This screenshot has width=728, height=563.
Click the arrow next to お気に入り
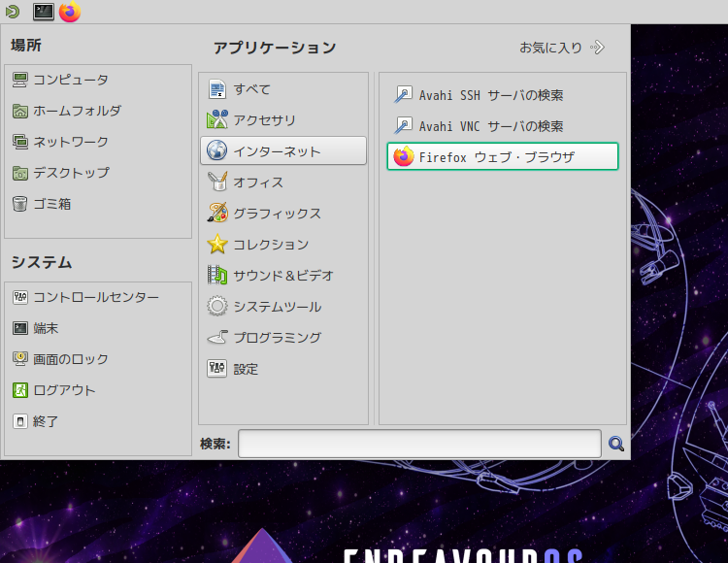click(598, 48)
